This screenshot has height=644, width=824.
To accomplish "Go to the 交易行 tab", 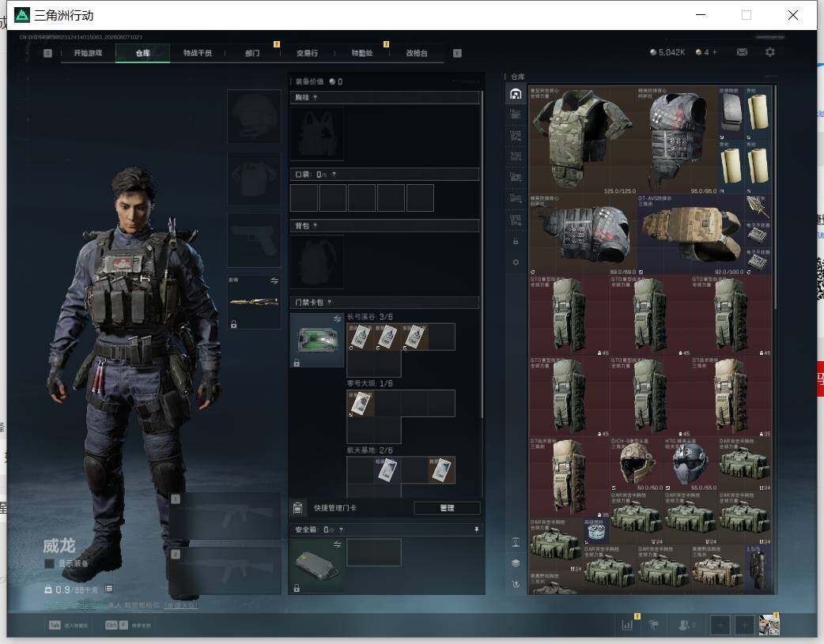I will click(x=307, y=53).
